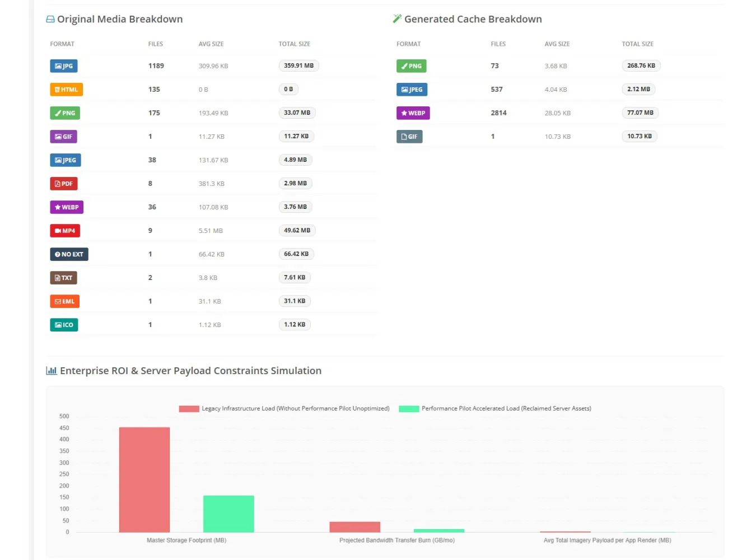Click the NO EXT format badge

coord(69,254)
